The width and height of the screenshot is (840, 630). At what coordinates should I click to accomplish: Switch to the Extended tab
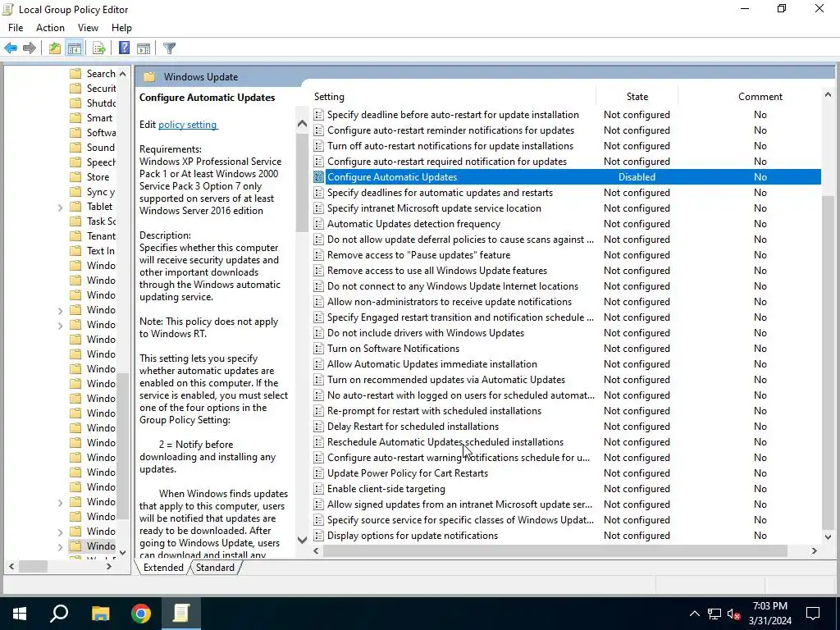coord(163,568)
